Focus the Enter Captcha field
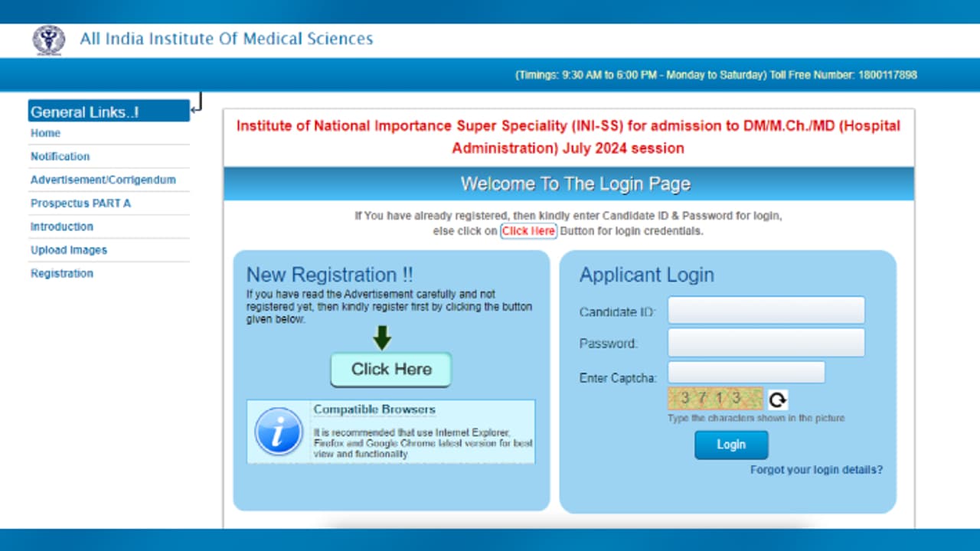This screenshot has width=980, height=551. tap(746, 373)
